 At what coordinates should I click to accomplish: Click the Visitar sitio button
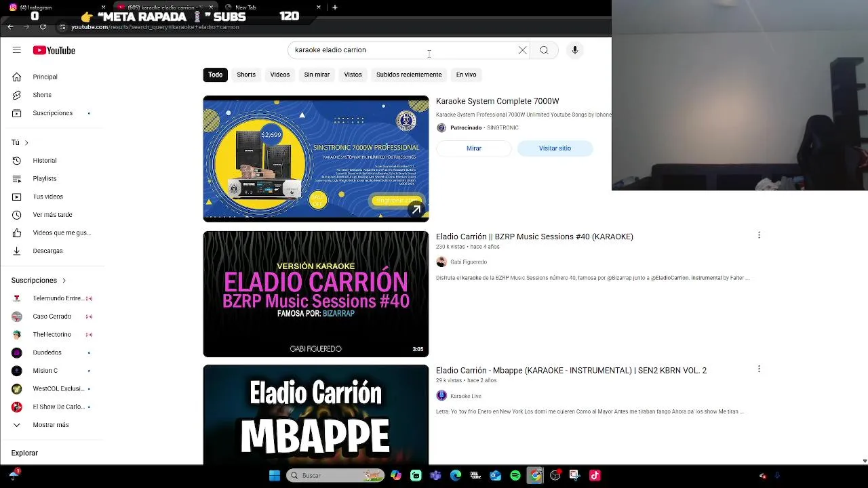click(x=555, y=148)
